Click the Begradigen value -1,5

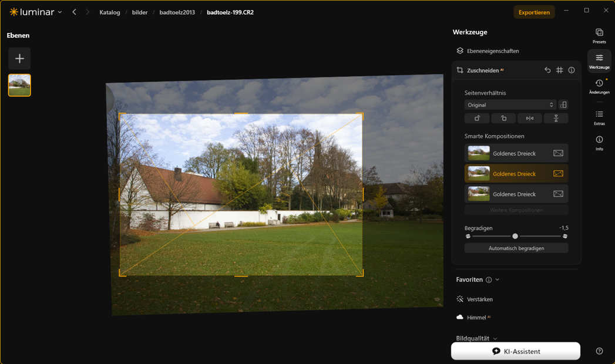(564, 228)
